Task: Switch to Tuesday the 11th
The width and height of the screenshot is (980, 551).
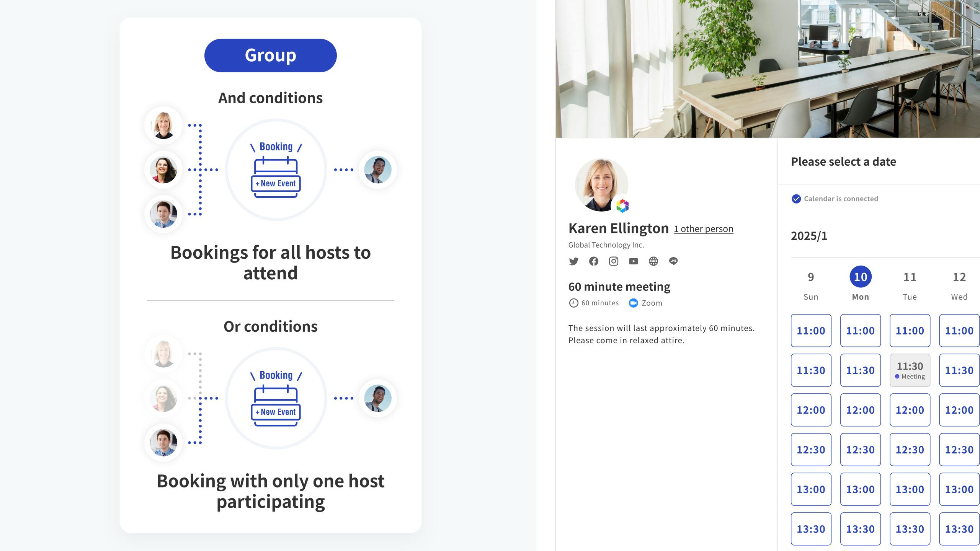Action: [910, 277]
